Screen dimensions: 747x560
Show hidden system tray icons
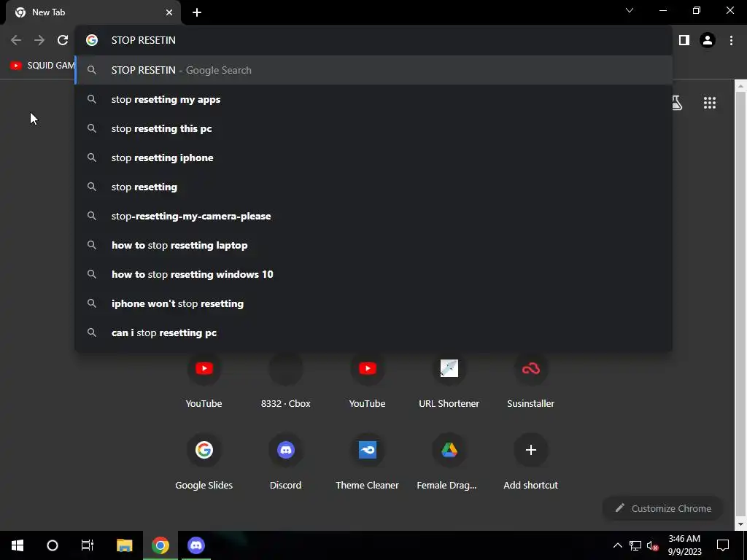click(617, 545)
